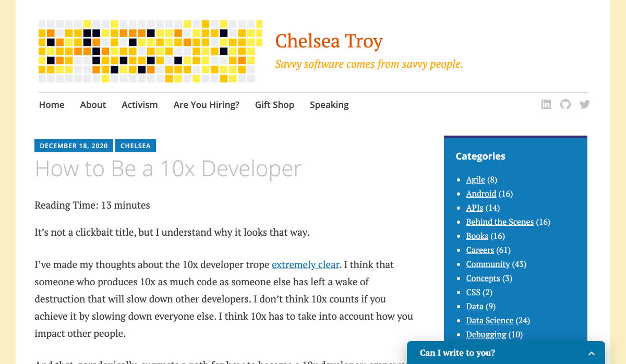Open the Twitter profile icon

585,104
